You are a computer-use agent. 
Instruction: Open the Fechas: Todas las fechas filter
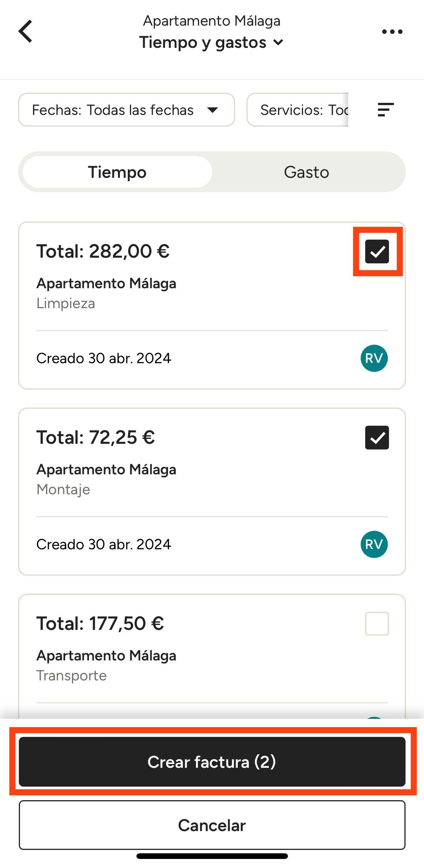(126, 110)
